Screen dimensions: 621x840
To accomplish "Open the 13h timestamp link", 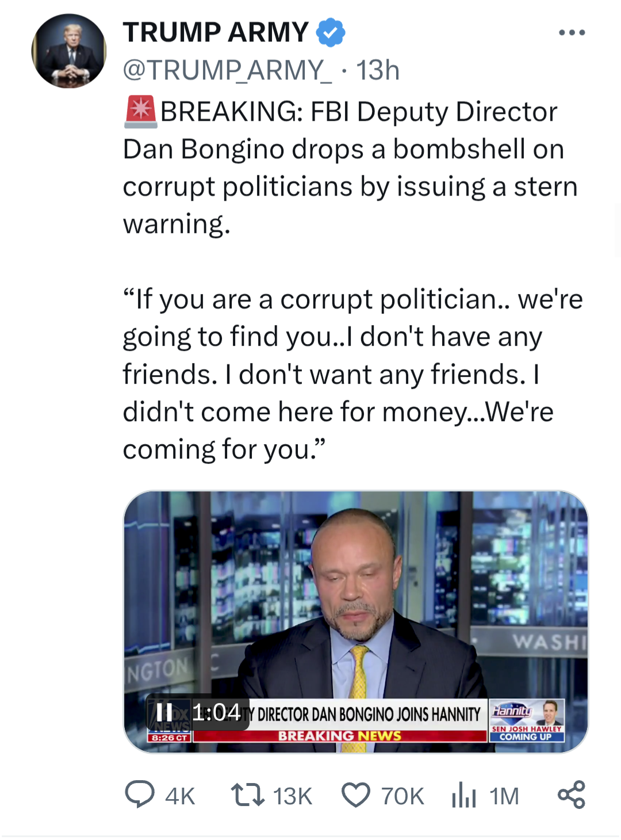I will tap(378, 70).
